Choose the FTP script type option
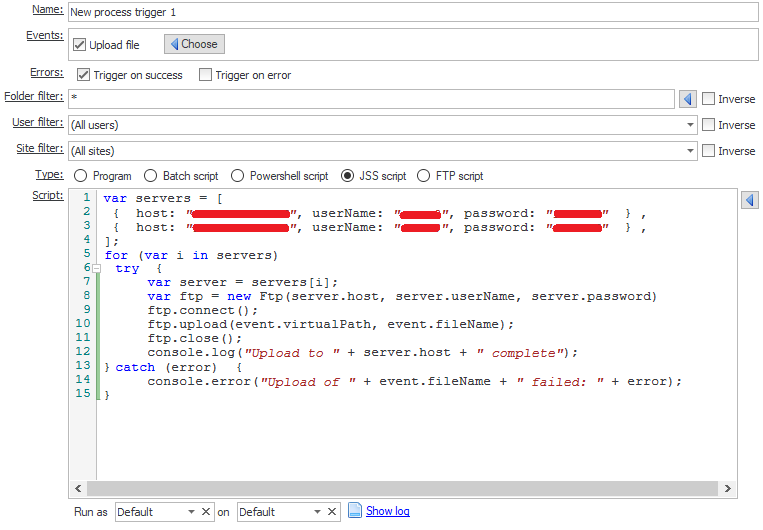This screenshot has height=530, width=763. coord(423,176)
